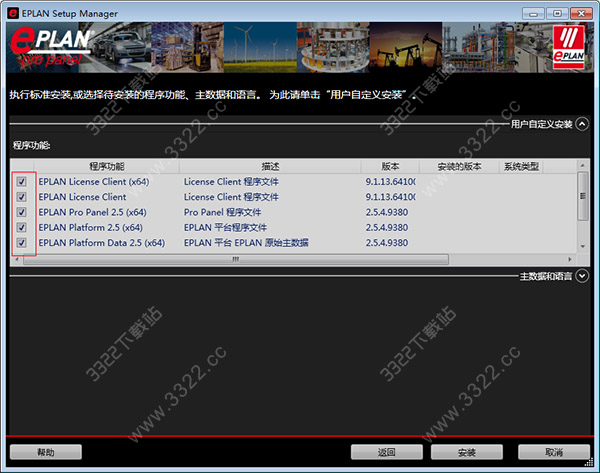Click the EPLAN 平台 EPLAN 原始主数据 description

coord(246,243)
